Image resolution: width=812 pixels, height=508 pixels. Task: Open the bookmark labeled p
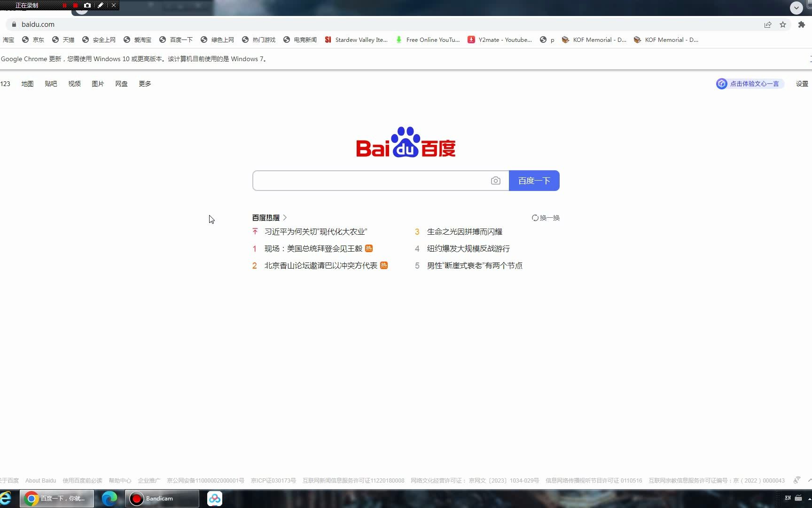tap(547, 40)
